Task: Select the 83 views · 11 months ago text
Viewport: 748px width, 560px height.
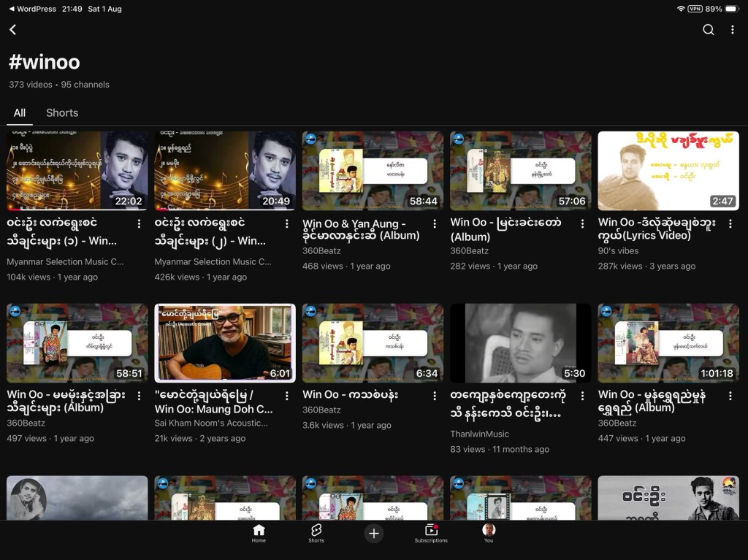Action: pos(500,449)
